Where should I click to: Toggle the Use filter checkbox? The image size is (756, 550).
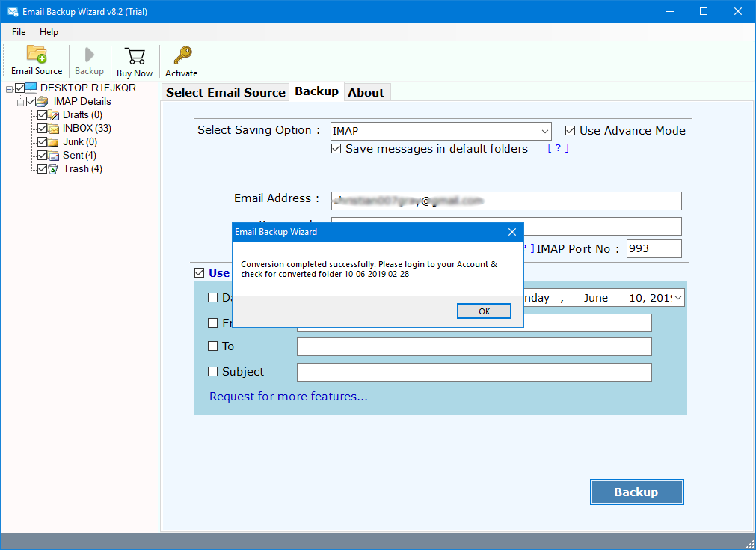[199, 273]
